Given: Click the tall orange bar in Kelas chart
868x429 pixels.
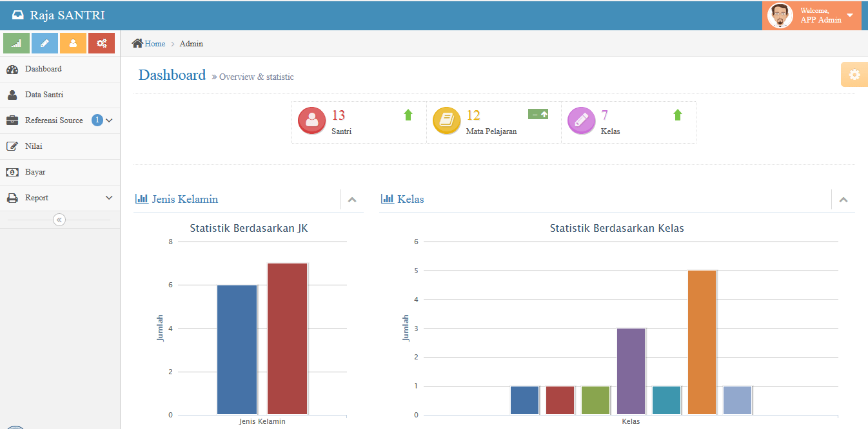Looking at the screenshot, I should pyautogui.click(x=702, y=342).
